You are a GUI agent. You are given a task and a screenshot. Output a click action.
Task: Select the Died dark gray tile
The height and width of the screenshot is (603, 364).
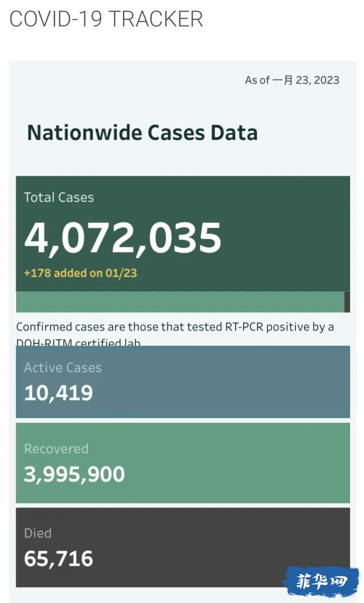tap(183, 547)
